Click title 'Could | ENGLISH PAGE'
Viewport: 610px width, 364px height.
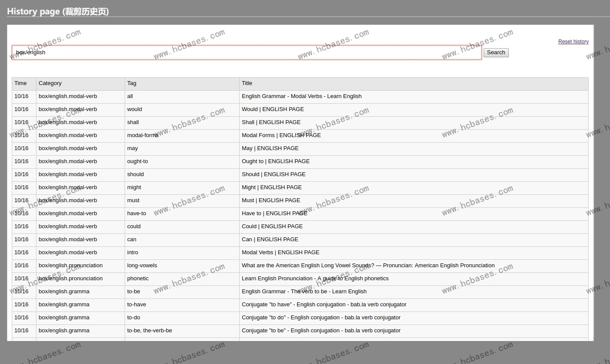(x=272, y=226)
